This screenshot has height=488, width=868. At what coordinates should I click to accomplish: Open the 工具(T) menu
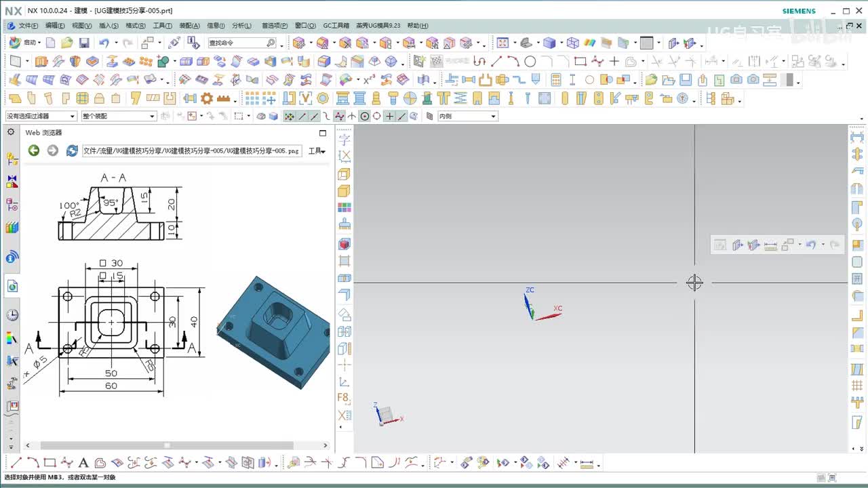click(x=162, y=26)
